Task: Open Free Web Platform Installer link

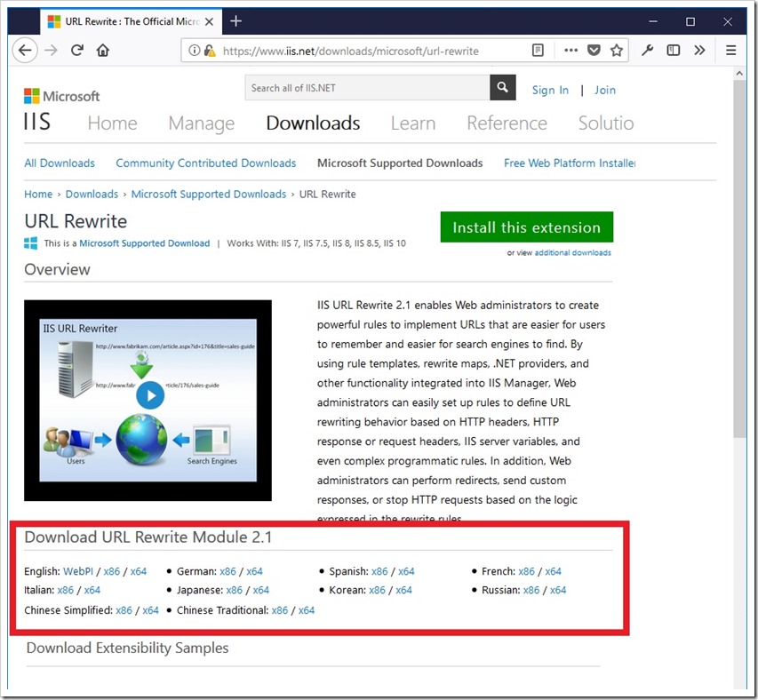Action: (570, 163)
